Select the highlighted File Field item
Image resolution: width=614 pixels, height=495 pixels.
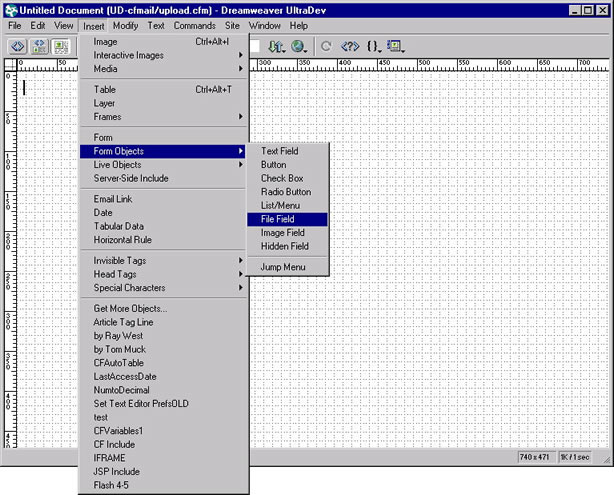[287, 219]
